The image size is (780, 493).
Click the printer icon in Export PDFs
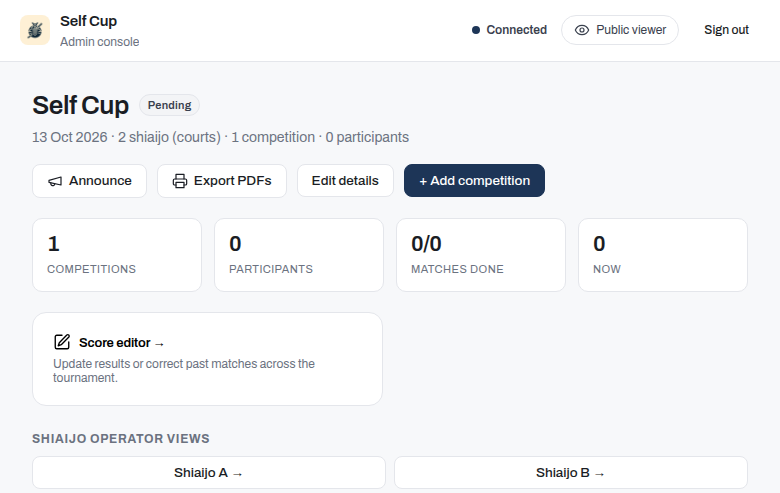click(x=180, y=181)
